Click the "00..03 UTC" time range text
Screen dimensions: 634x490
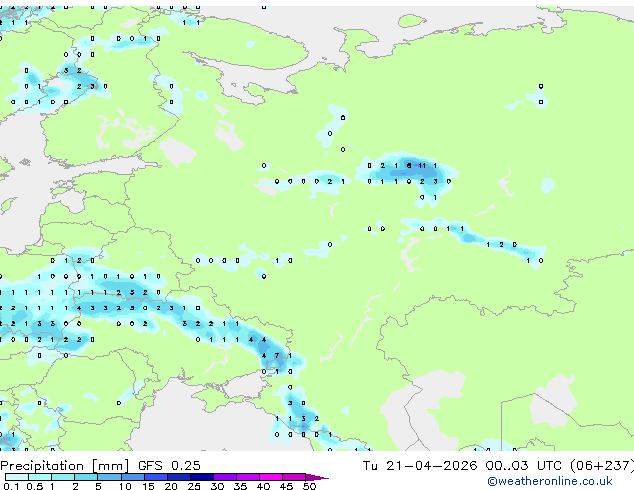click(x=523, y=466)
